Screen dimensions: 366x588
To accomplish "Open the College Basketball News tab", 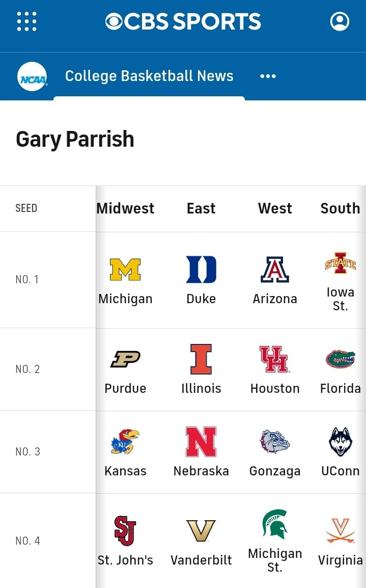I will pos(149,76).
